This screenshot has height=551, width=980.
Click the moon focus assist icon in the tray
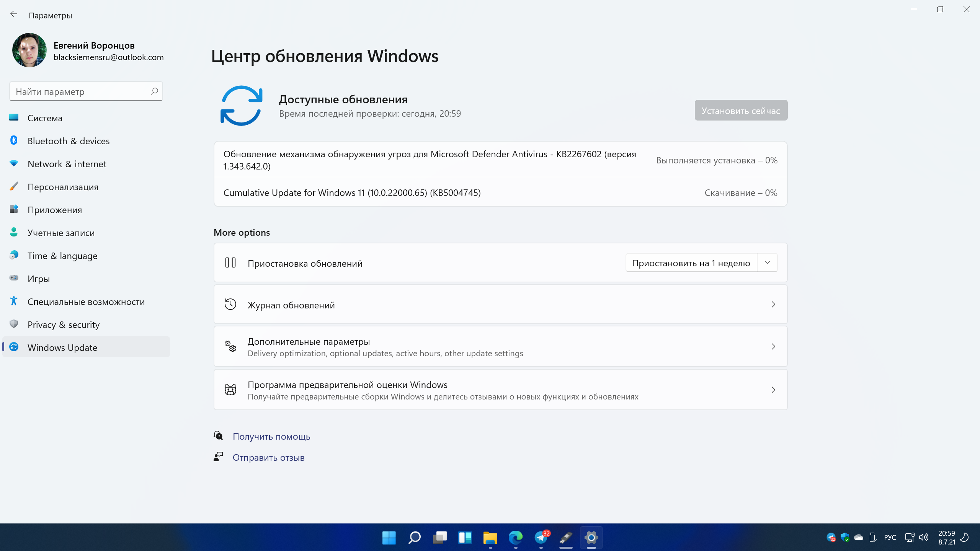click(965, 537)
